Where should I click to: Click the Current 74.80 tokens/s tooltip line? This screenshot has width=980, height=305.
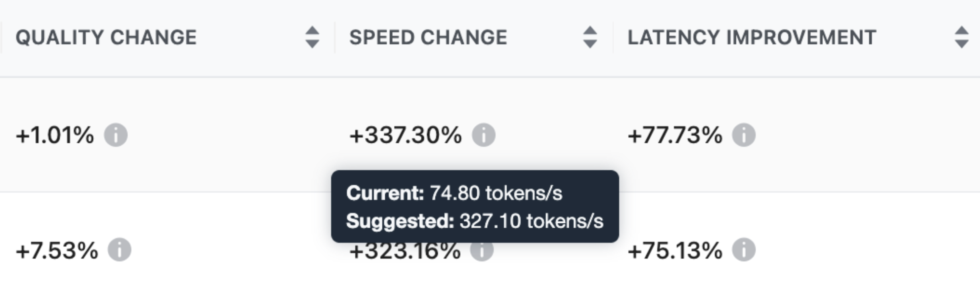click(454, 193)
